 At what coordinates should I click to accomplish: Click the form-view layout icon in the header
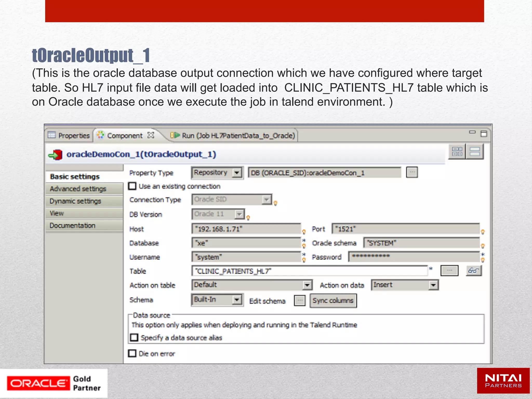pos(475,151)
